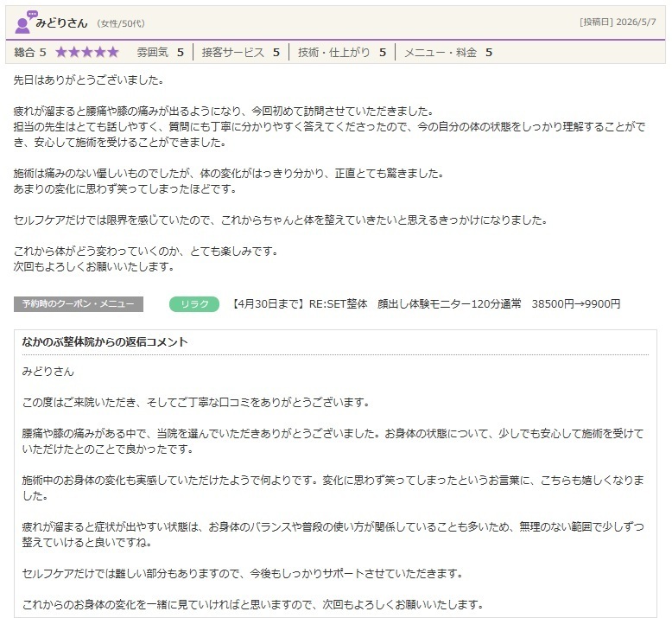This screenshot has height=618, width=672.
Task: Click the green リラク tag
Action: pyautogui.click(x=194, y=304)
